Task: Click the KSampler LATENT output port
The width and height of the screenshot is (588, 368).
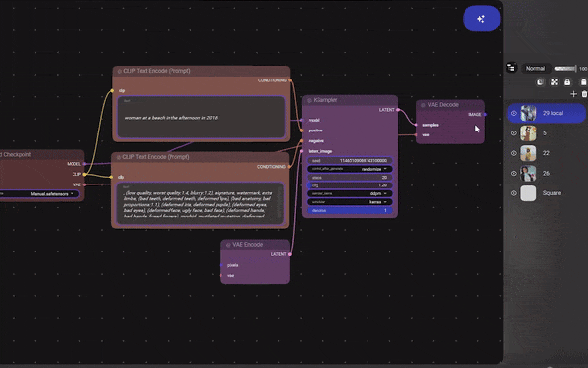Action: pos(398,110)
